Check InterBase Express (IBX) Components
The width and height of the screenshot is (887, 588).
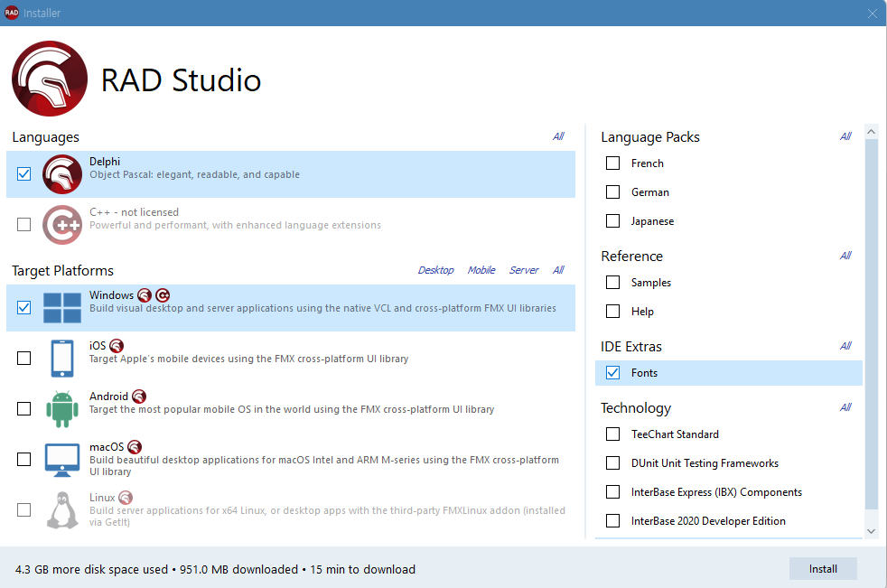(x=612, y=491)
